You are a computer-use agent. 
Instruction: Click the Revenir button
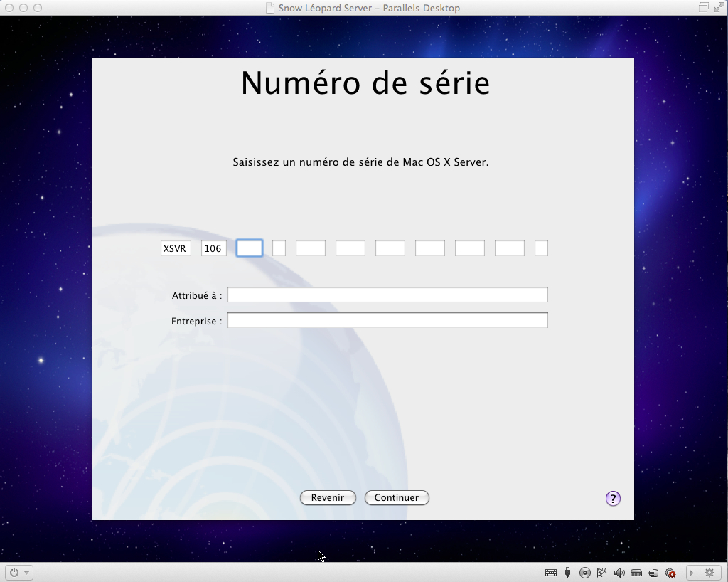pyautogui.click(x=328, y=497)
